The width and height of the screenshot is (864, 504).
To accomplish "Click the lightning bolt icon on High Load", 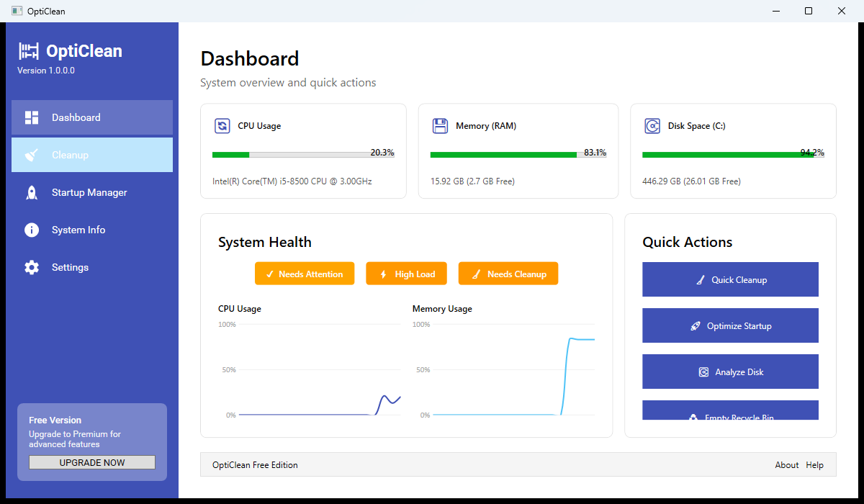I will 383,274.
